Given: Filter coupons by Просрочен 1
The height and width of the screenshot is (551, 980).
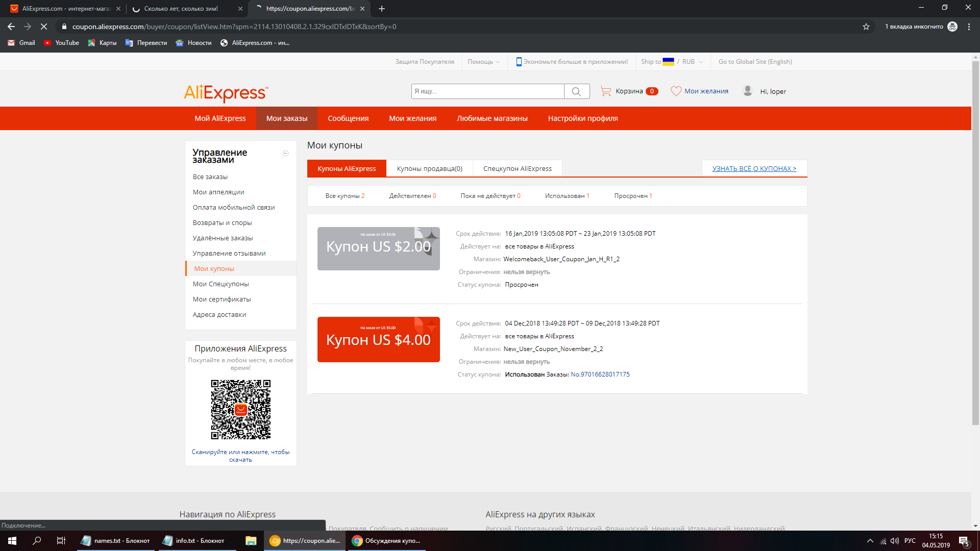Looking at the screenshot, I should (633, 196).
